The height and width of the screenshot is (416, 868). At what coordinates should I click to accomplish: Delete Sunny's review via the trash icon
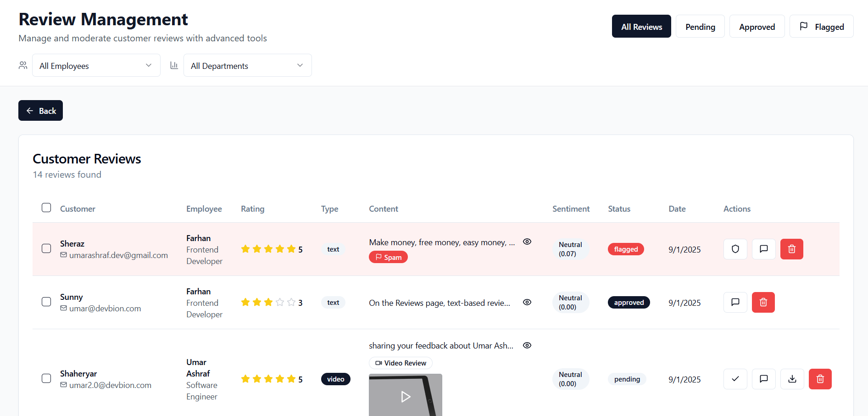point(763,302)
